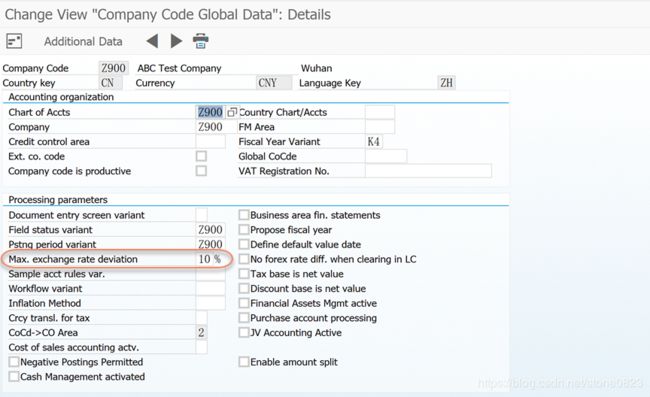The image size is (650, 397).
Task: Click the Max. exchange rate deviation field
Action: (210, 259)
